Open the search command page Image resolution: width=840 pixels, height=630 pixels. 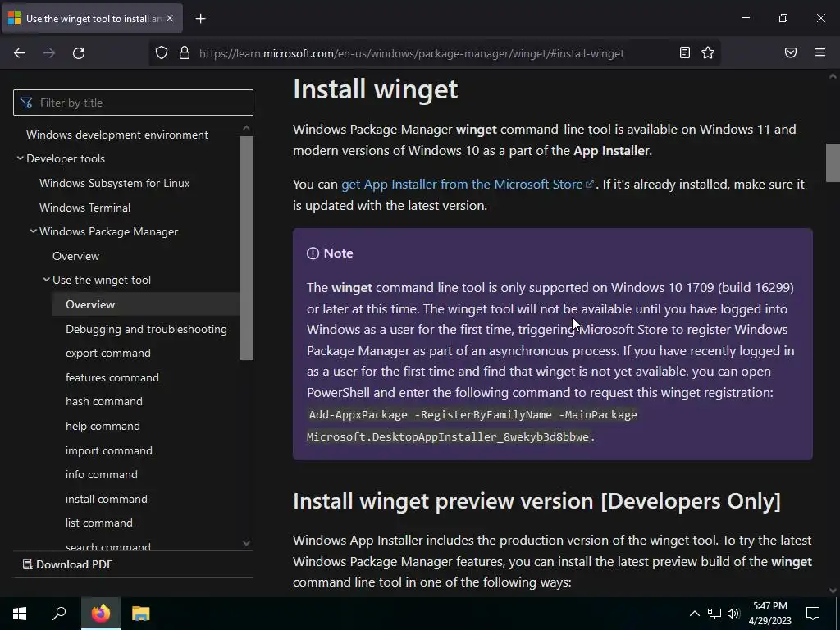[107, 546]
